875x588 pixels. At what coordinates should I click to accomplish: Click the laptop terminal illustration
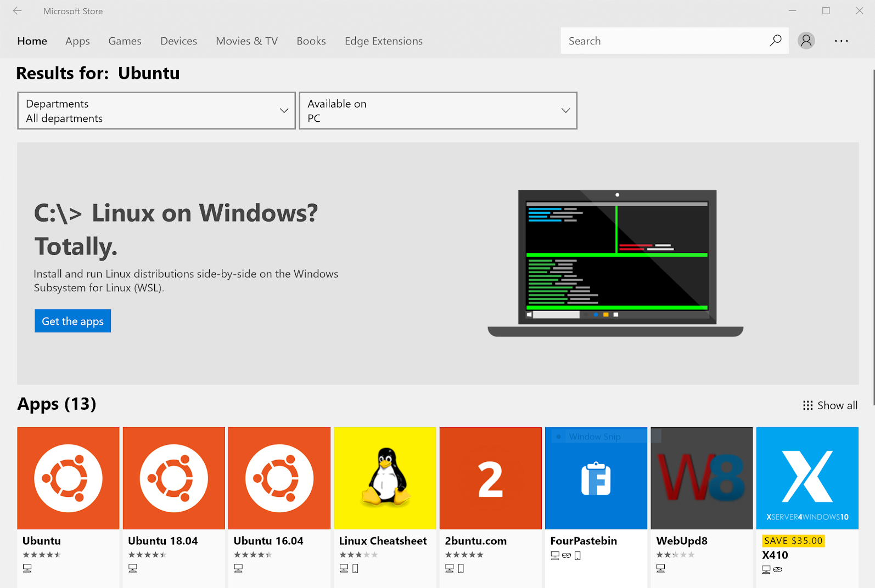[615, 263]
